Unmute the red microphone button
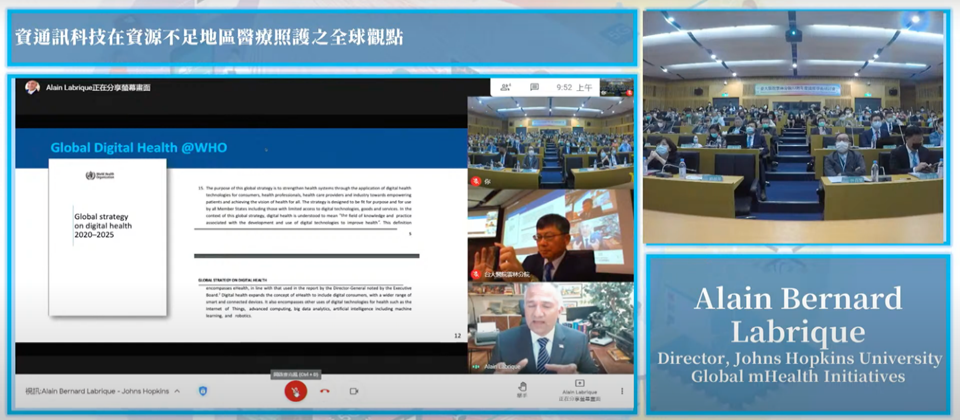The image size is (960, 420). click(x=295, y=391)
